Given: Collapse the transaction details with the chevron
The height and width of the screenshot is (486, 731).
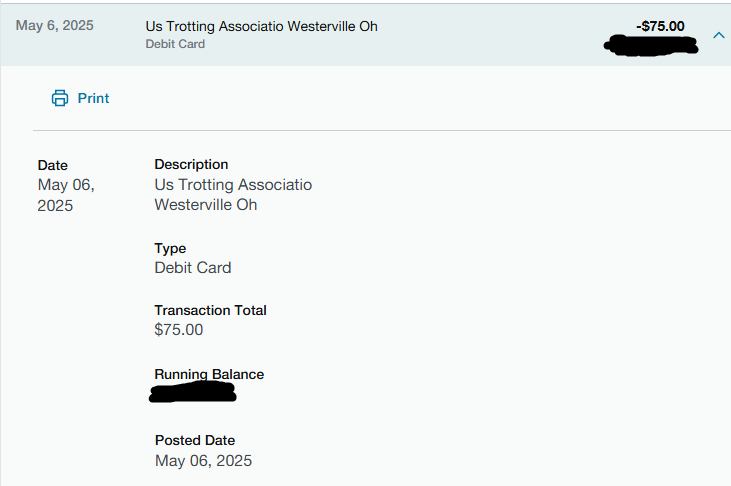Looking at the screenshot, I should pos(719,35).
